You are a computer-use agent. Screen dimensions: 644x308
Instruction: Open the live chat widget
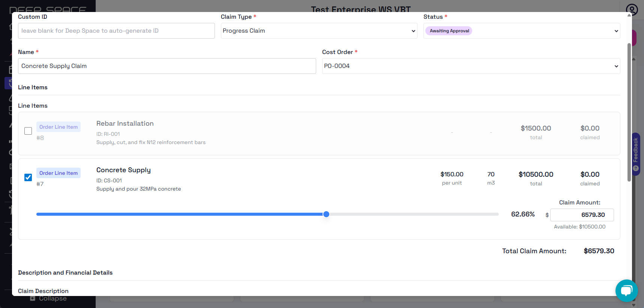click(626, 291)
